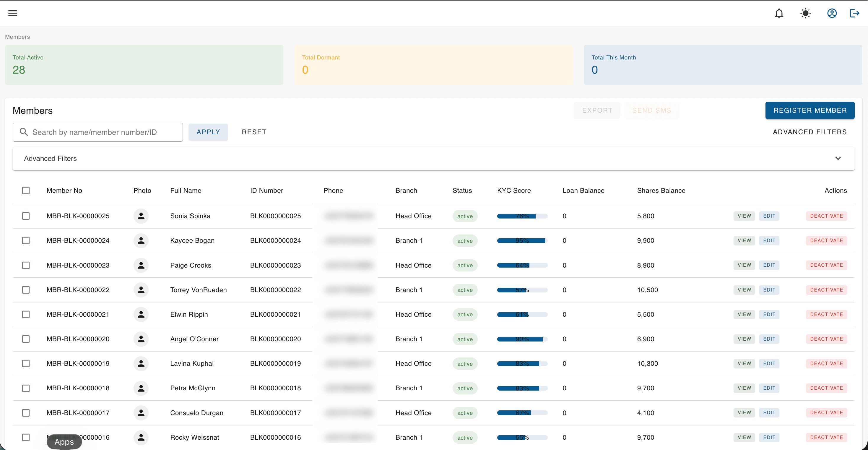868x450 pixels.
Task: Toggle the light/dark theme sun icon
Action: [x=805, y=13]
